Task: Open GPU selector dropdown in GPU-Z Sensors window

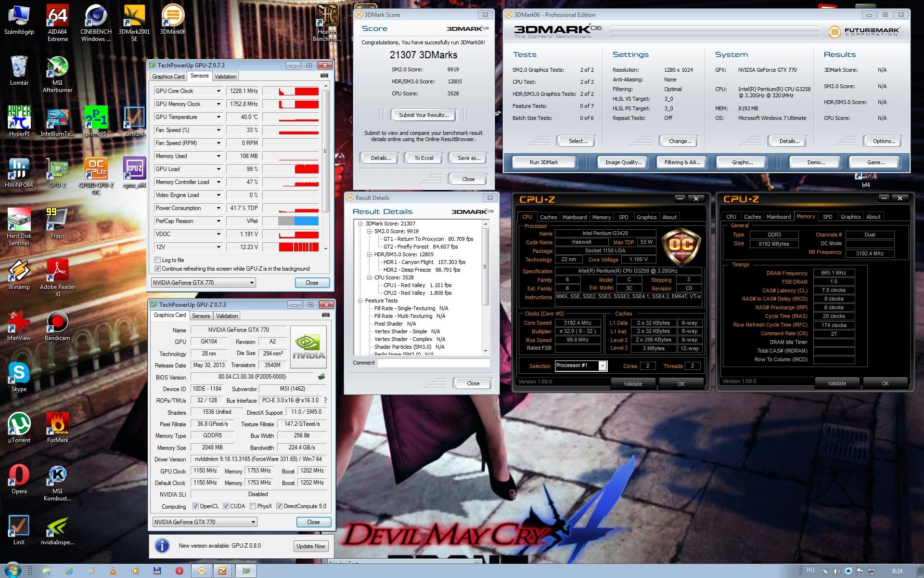Action: 203,283
